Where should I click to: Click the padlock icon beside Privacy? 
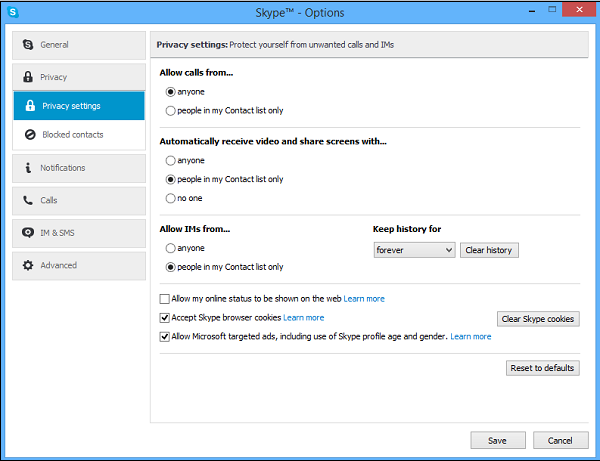28,77
